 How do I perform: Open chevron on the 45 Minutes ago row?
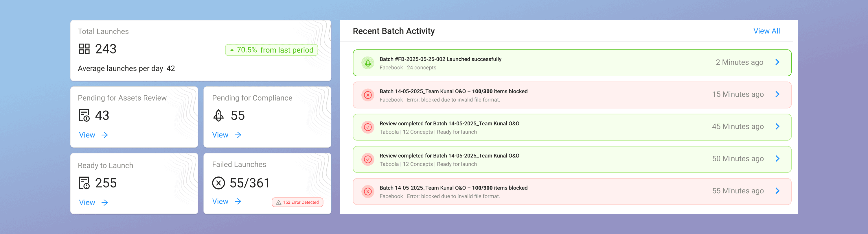click(777, 127)
